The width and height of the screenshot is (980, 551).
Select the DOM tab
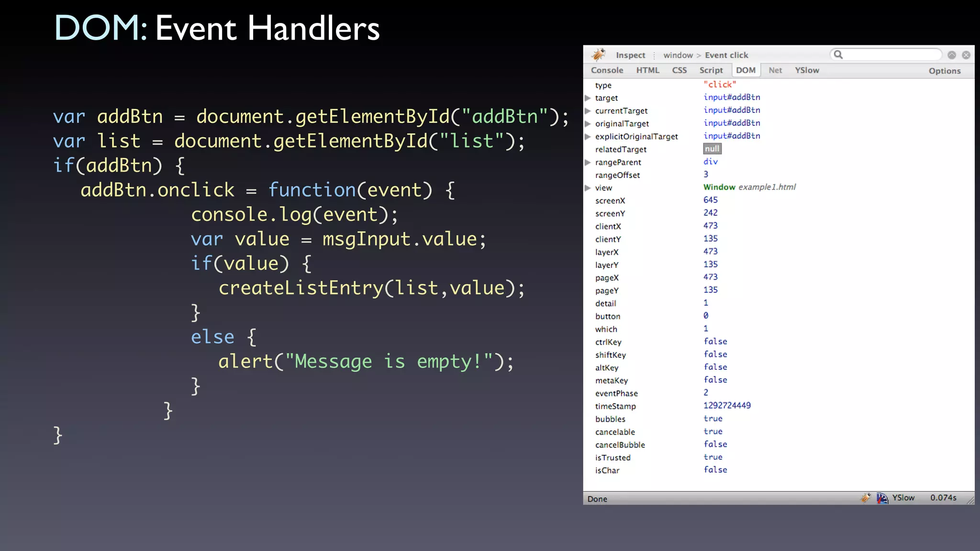746,70
